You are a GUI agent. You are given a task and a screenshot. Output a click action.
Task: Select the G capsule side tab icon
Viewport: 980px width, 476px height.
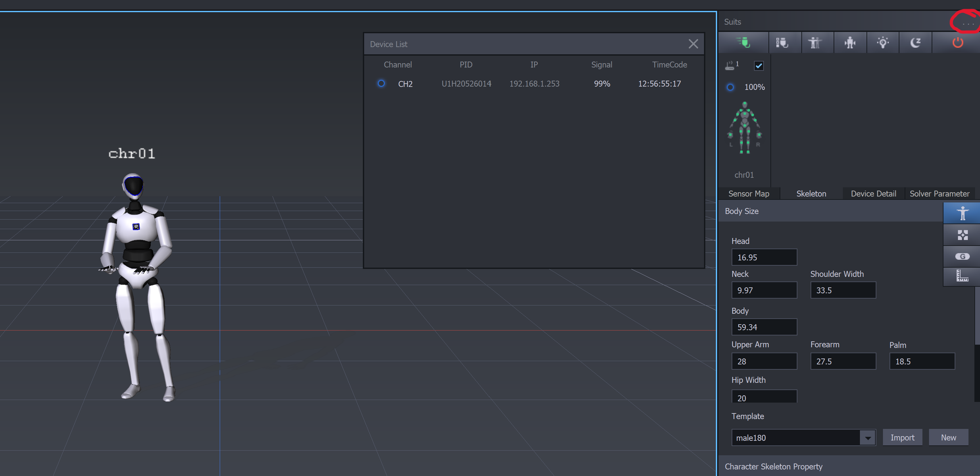(962, 256)
